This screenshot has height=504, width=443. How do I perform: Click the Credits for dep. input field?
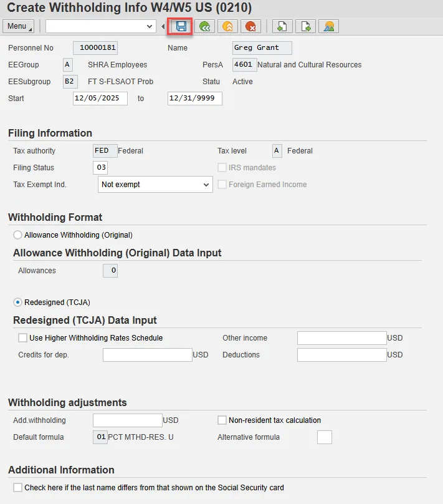147,355
